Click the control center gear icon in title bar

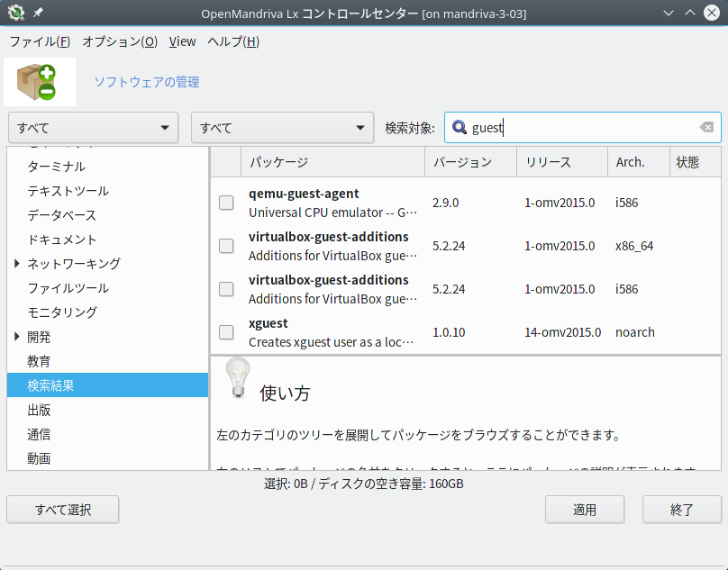pos(16,13)
